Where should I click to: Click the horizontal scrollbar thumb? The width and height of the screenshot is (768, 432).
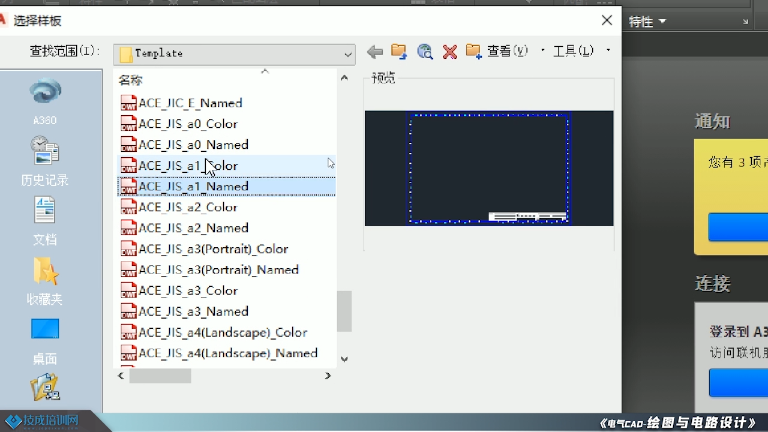(x=160, y=376)
